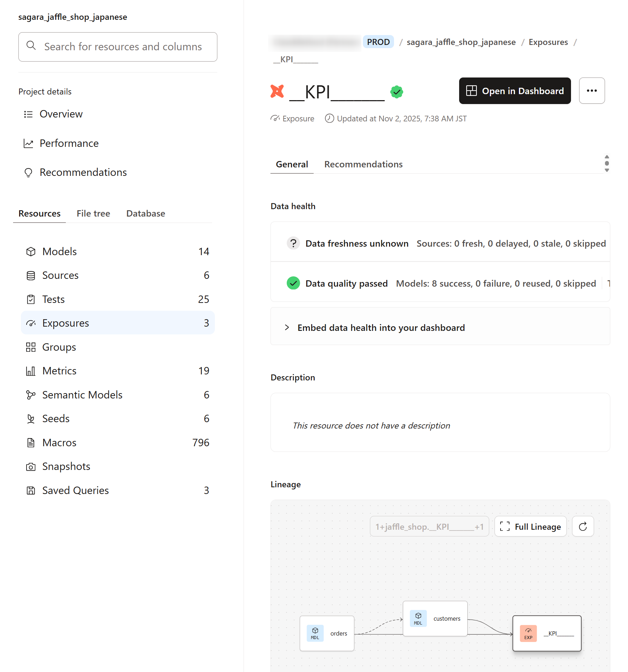The height and width of the screenshot is (672, 628).
Task: Click the verified green checkmark badge beside title
Action: (x=396, y=92)
